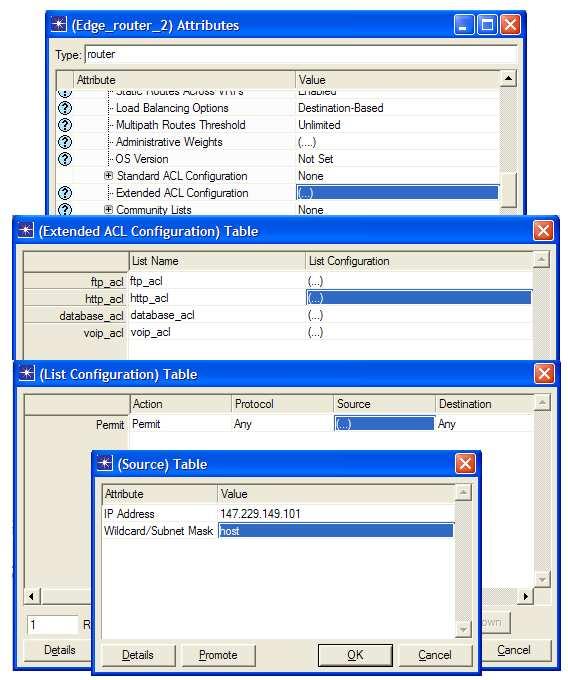Click help icon beside Multipath Routes Threshold
This screenshot has width=568, height=680.
(65, 125)
